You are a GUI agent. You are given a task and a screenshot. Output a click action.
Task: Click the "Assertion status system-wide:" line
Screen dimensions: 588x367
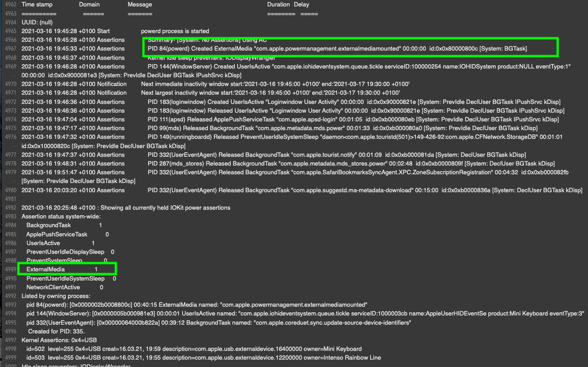[x=61, y=217]
